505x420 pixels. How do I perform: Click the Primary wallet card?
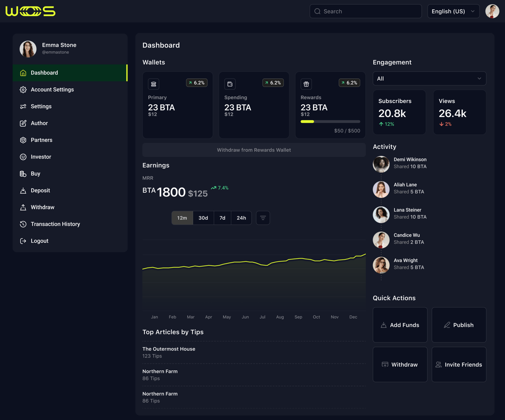[x=178, y=105]
